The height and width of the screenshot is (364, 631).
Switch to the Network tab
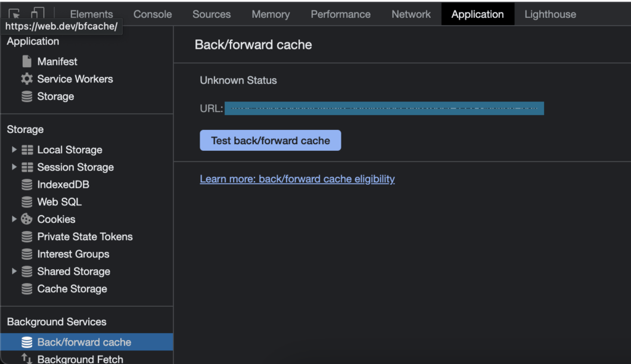pyautogui.click(x=411, y=14)
